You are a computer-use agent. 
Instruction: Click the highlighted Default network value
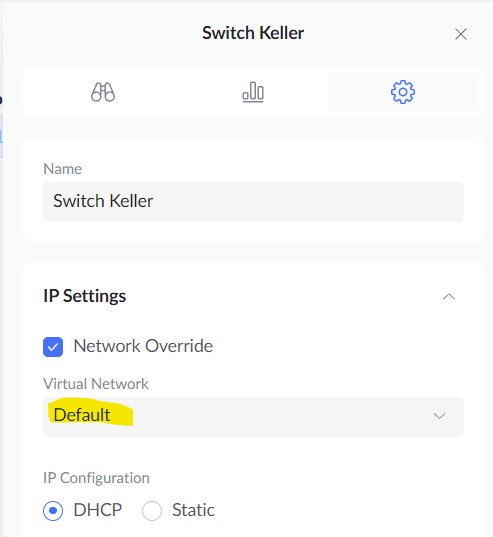tap(82, 415)
